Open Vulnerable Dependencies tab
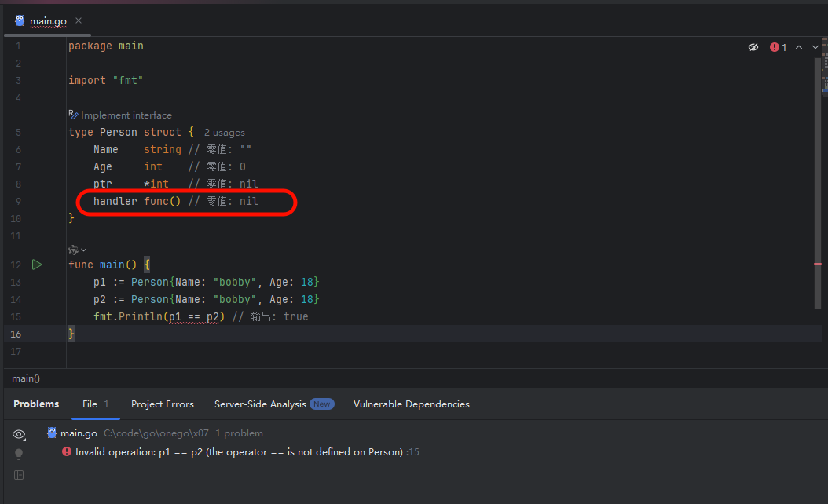Screen dimensions: 828x504 point(412,404)
